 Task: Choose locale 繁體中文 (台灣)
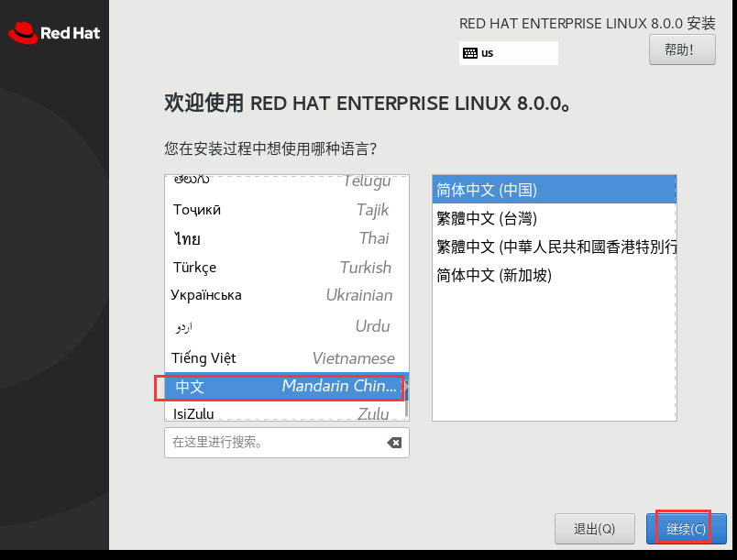[x=555, y=218]
